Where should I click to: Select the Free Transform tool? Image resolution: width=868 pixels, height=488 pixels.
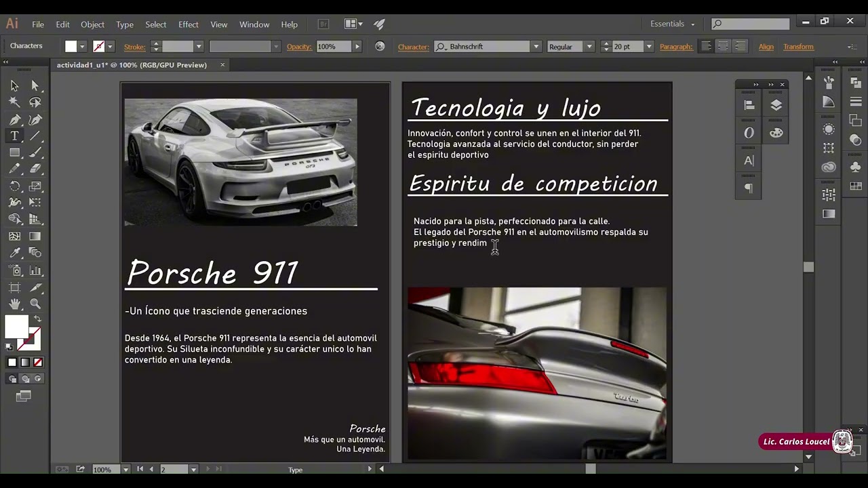point(35,203)
